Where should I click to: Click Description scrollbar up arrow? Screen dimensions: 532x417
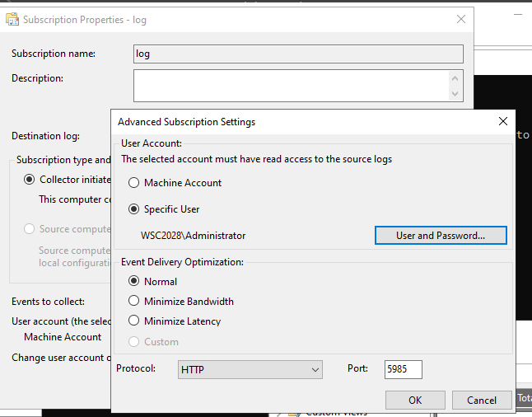[455, 78]
